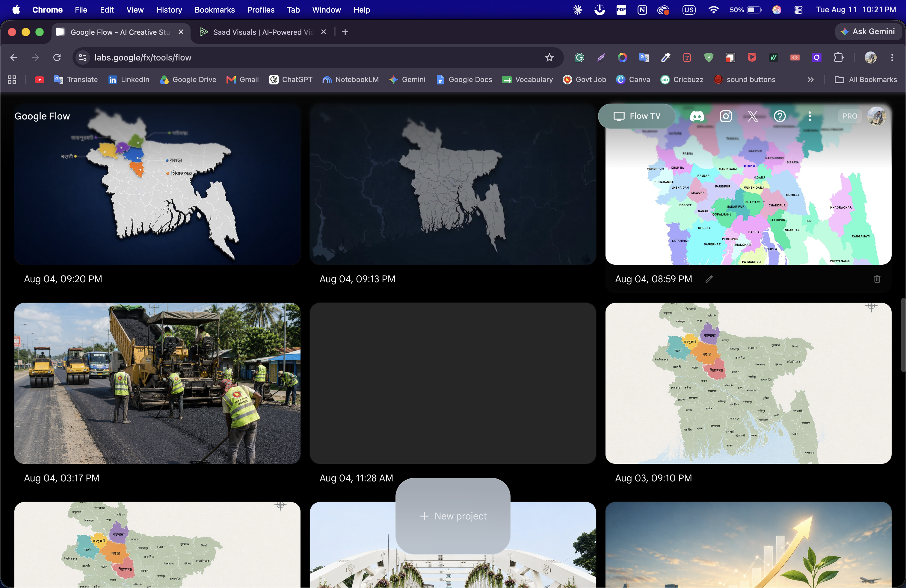906x588 pixels.
Task: Bookmark this page with the star icon
Action: pyautogui.click(x=549, y=57)
